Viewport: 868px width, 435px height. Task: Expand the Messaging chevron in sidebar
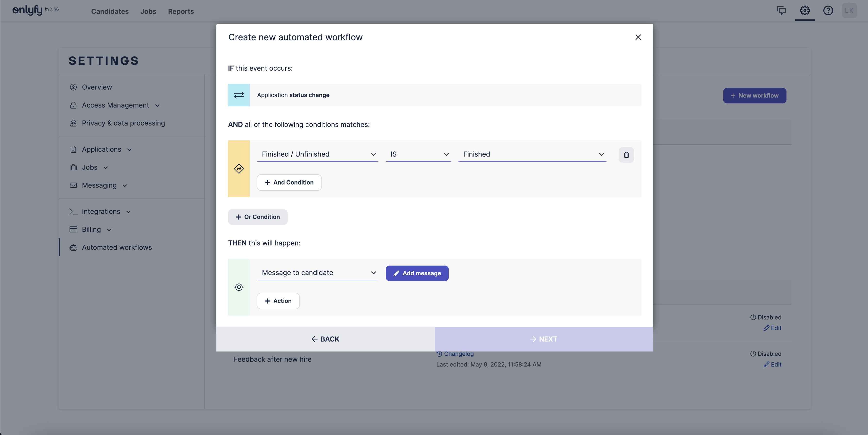pos(125,185)
